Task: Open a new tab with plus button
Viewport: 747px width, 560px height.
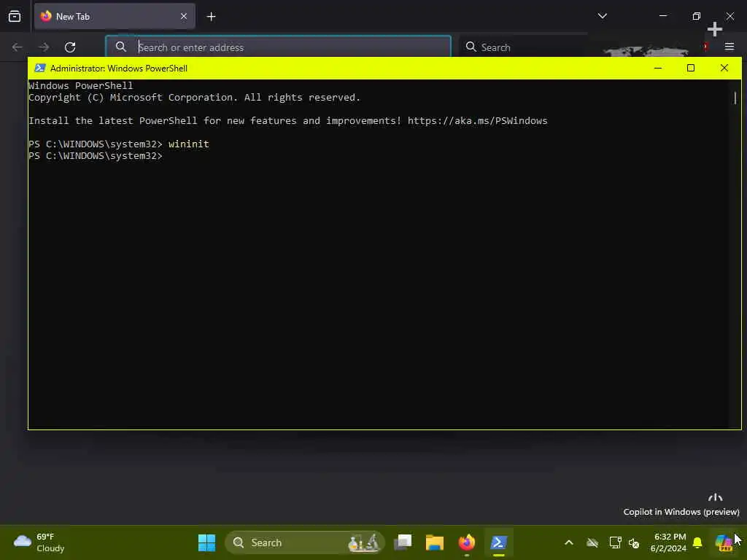Action: [211, 17]
